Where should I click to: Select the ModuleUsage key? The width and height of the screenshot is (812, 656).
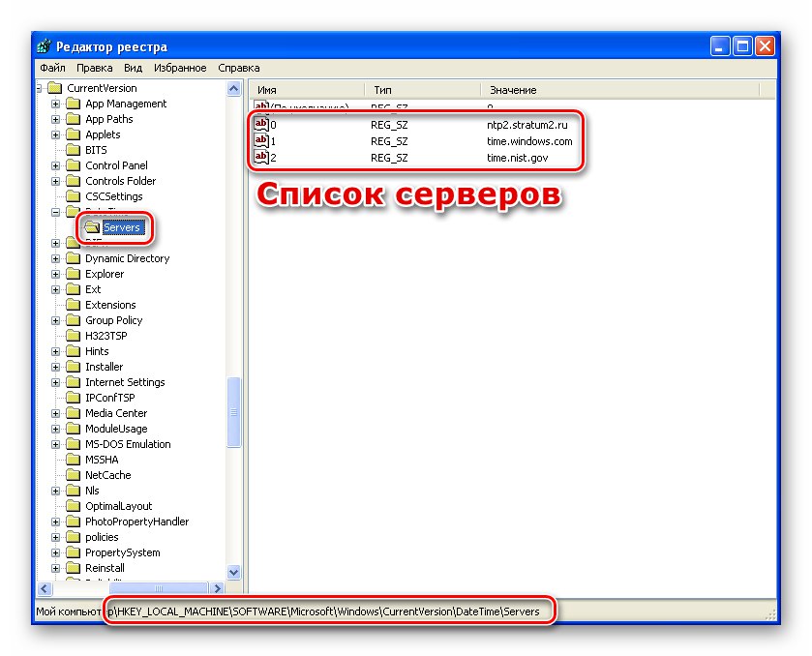click(x=116, y=429)
